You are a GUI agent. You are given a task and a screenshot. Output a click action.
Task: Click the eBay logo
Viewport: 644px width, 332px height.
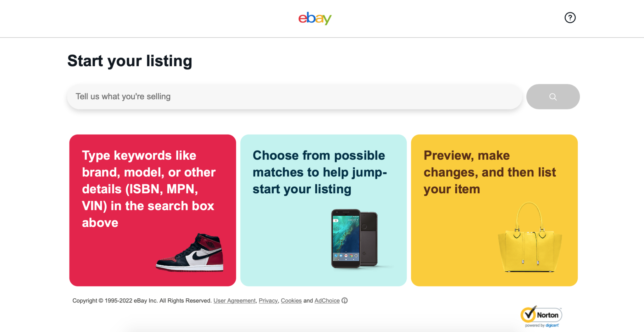coord(314,18)
